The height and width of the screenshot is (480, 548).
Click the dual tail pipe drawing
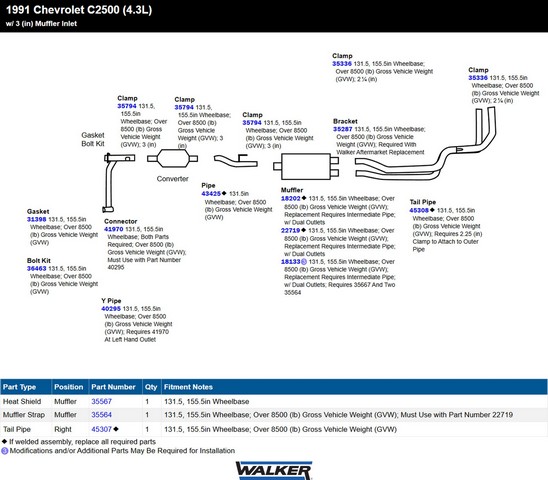[425, 143]
